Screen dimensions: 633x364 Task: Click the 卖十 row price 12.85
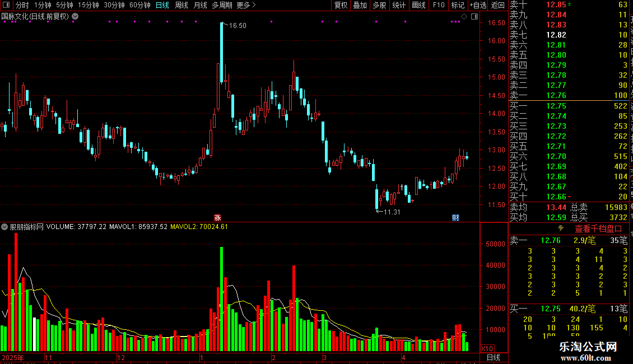point(556,5)
